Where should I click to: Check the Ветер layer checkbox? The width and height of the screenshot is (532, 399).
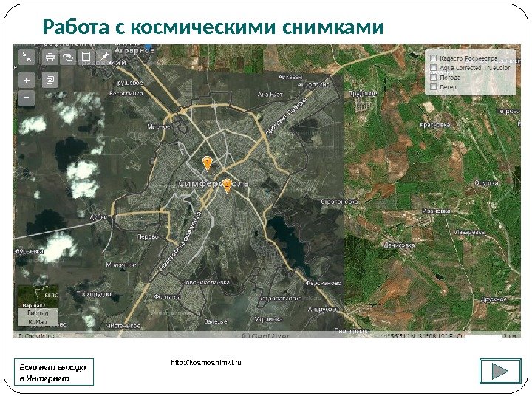[x=433, y=87]
